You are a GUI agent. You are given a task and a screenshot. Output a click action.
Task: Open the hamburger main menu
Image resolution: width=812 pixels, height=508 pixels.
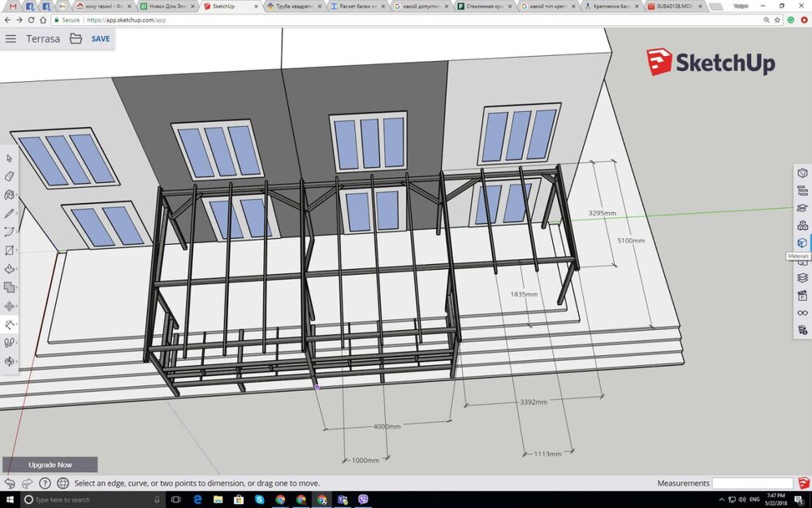point(11,38)
